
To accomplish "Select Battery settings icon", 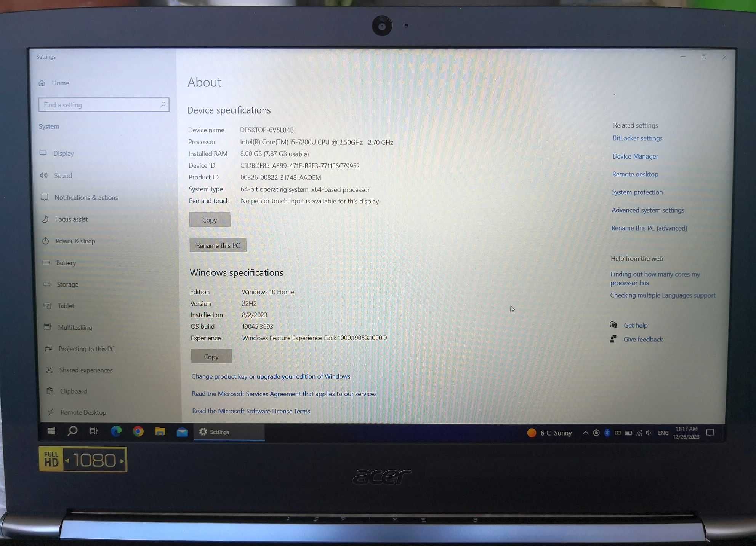I will tap(48, 262).
